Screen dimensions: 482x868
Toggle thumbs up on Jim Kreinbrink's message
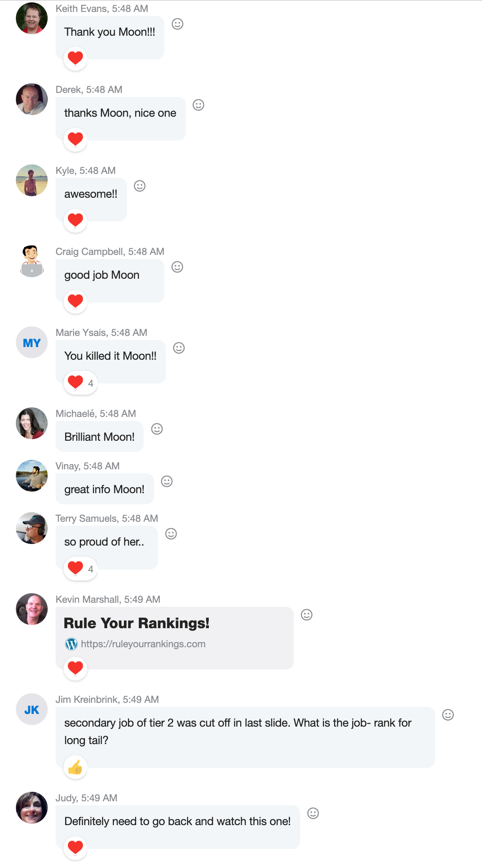tap(75, 767)
